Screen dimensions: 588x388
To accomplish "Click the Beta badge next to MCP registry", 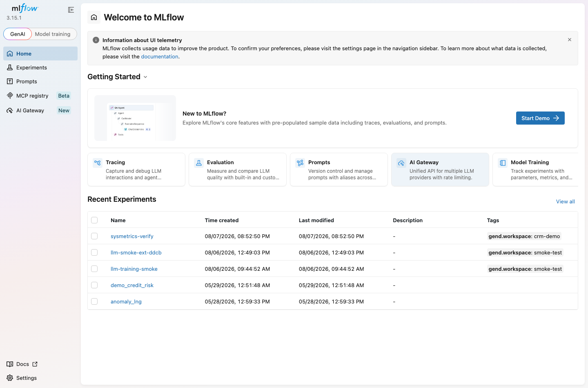I will [x=64, y=96].
